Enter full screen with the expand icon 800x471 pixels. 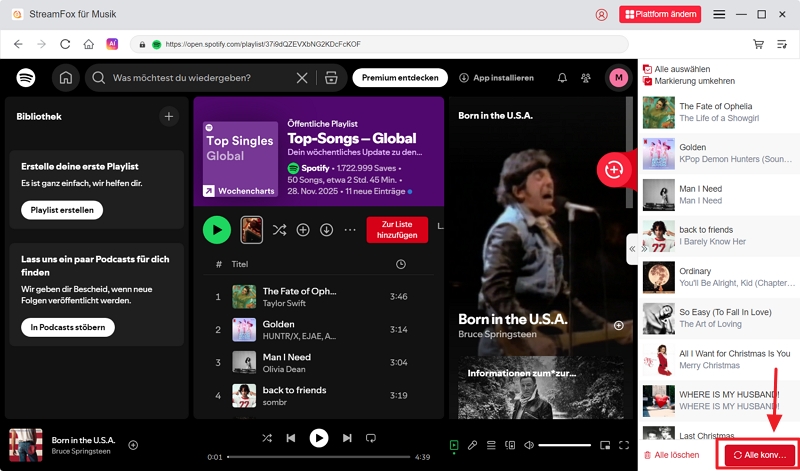click(x=624, y=445)
